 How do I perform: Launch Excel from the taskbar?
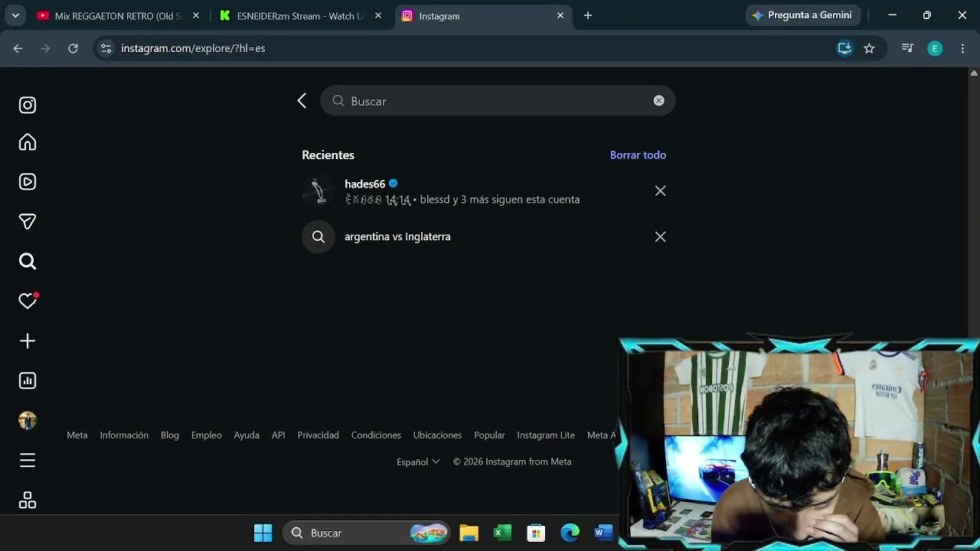pos(502,533)
